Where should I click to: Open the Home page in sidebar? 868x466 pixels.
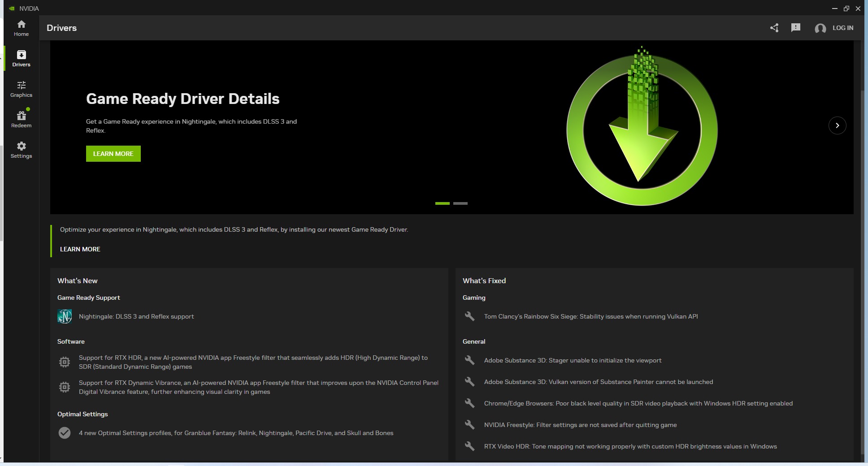coord(21,28)
